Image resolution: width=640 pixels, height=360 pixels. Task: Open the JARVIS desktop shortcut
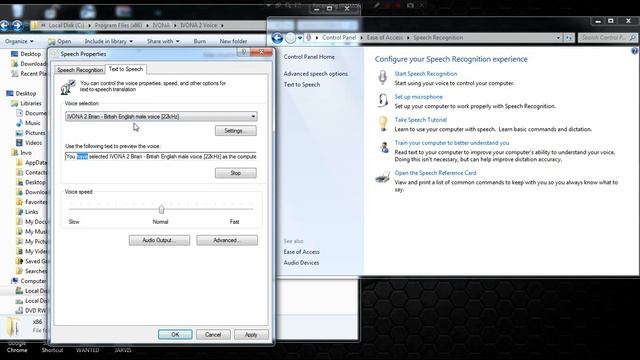[123, 350]
